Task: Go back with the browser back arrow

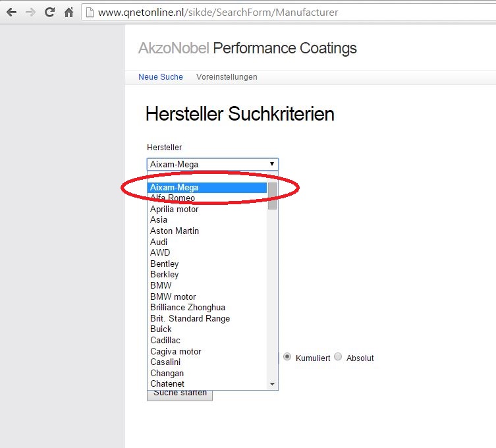Action: tap(11, 13)
